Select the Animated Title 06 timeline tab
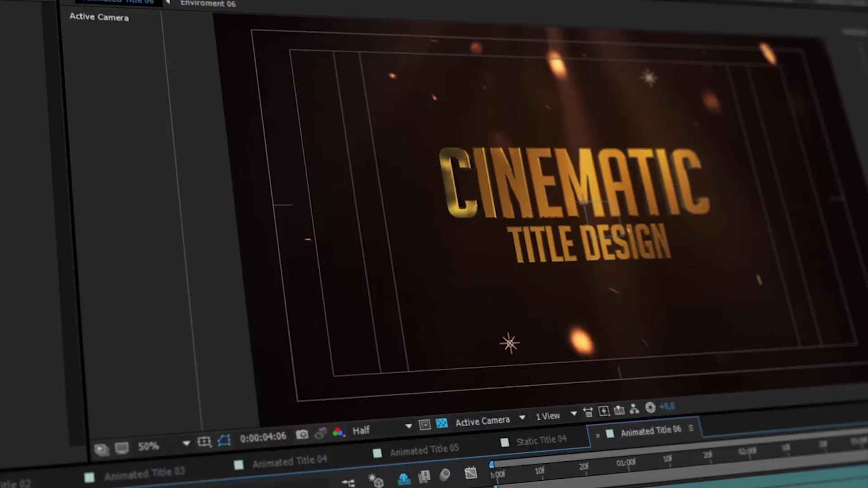868x488 pixels. (651, 432)
